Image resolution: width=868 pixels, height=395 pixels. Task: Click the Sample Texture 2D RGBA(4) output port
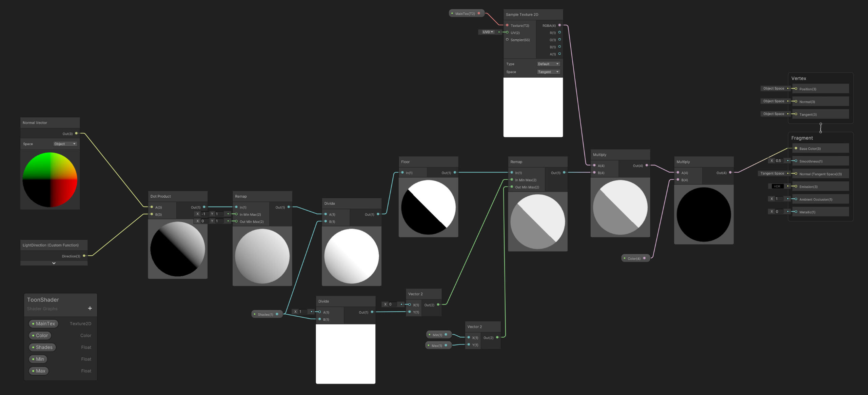click(559, 25)
